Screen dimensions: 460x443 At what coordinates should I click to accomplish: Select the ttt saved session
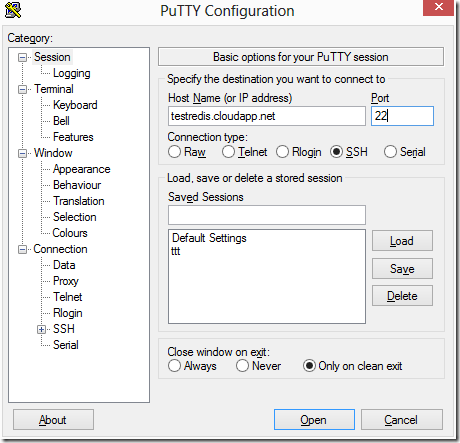[176, 251]
